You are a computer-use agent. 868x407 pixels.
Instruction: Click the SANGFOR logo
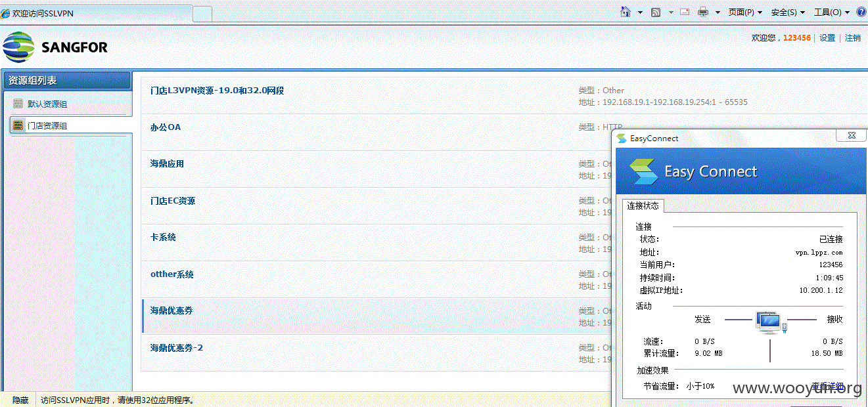(55, 47)
